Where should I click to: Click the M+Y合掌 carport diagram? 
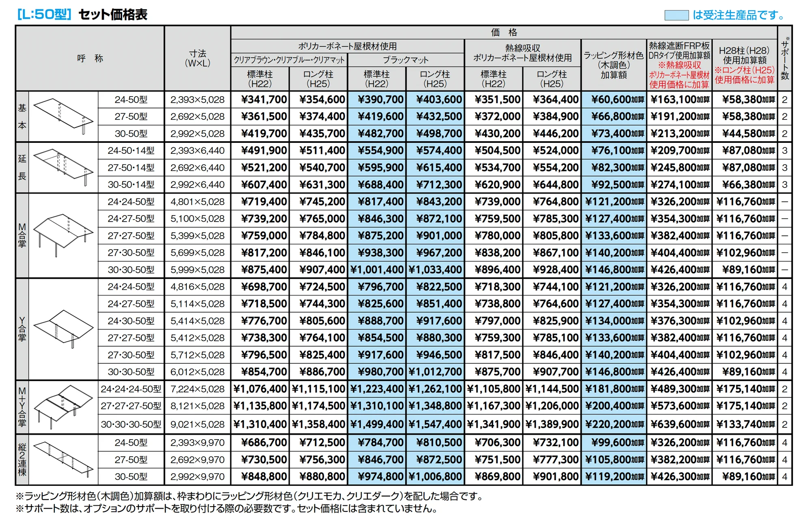63,407
